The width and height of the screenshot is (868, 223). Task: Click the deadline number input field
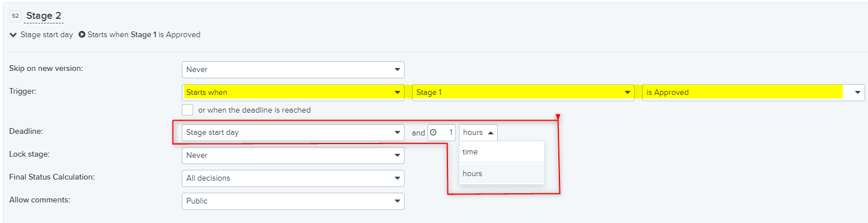click(x=441, y=133)
